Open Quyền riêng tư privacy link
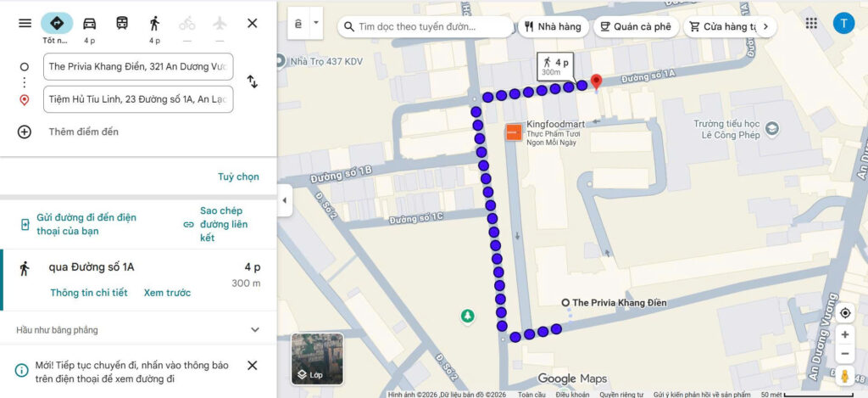This screenshot has width=868, height=398. click(x=621, y=395)
